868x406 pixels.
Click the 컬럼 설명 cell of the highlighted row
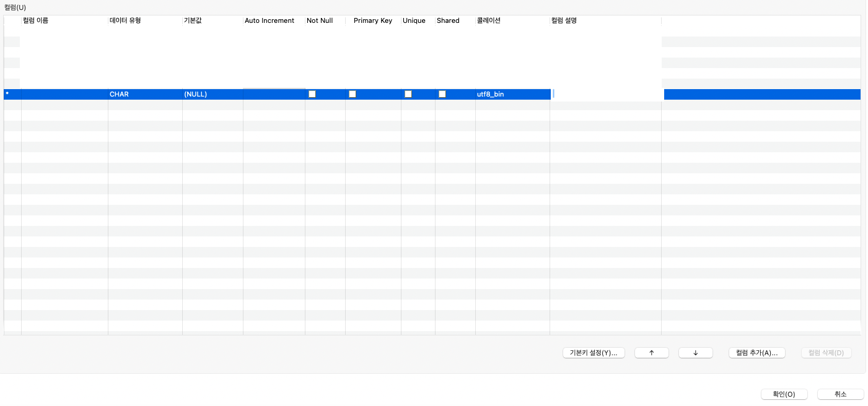pos(604,94)
